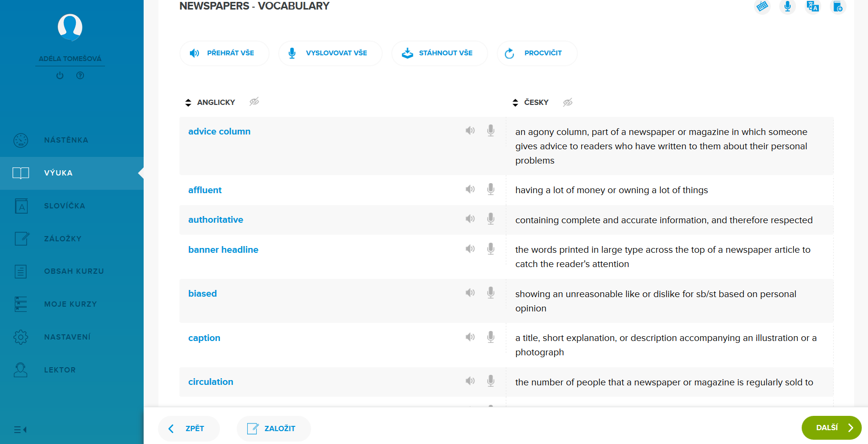Open SLOVÍČKA in the sidebar
The height and width of the screenshot is (444, 868).
64,206
